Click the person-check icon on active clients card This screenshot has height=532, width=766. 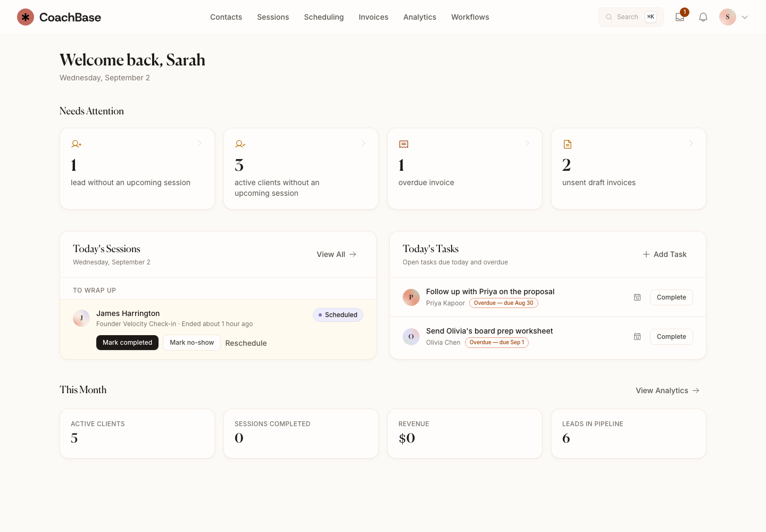240,144
